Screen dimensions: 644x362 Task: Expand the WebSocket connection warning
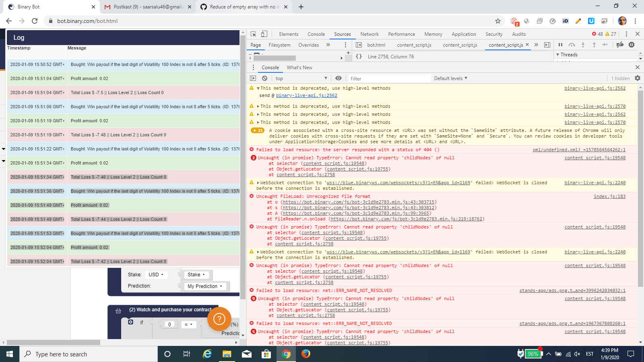tap(258, 182)
